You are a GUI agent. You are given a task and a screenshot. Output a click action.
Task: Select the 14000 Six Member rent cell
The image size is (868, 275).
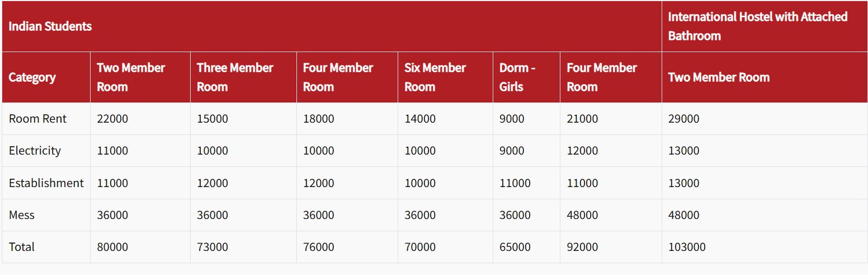click(x=420, y=119)
